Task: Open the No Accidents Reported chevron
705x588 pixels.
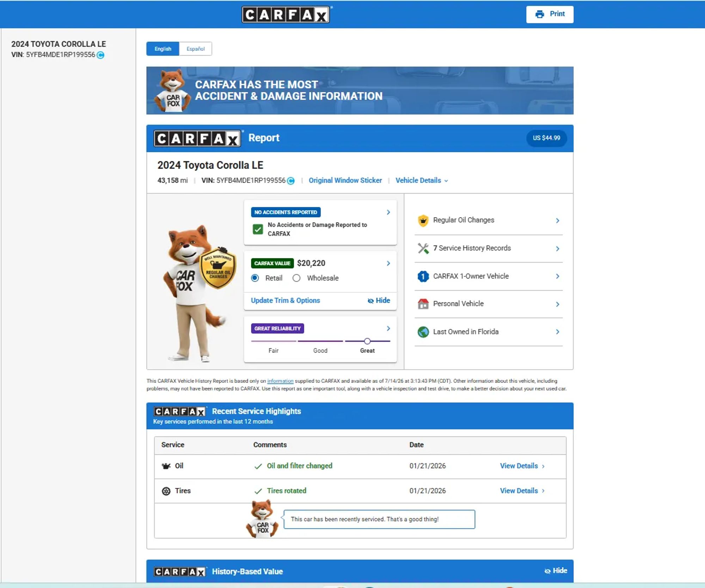Action: pos(388,212)
